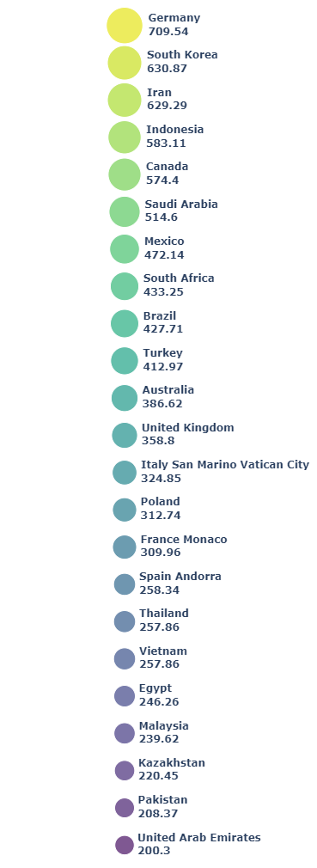317x868 pixels.
Task: Click the Poland bubble marker
Action: [x=125, y=510]
